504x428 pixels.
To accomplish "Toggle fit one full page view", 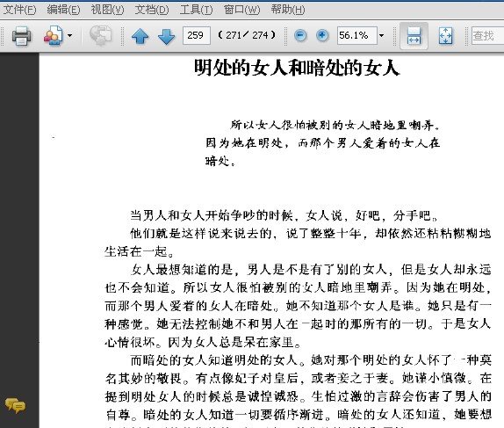I will pyautogui.click(x=445, y=36).
